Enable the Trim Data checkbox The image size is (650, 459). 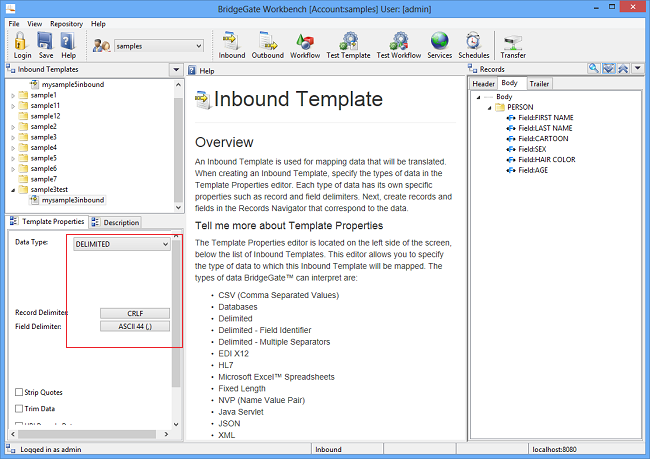19,408
